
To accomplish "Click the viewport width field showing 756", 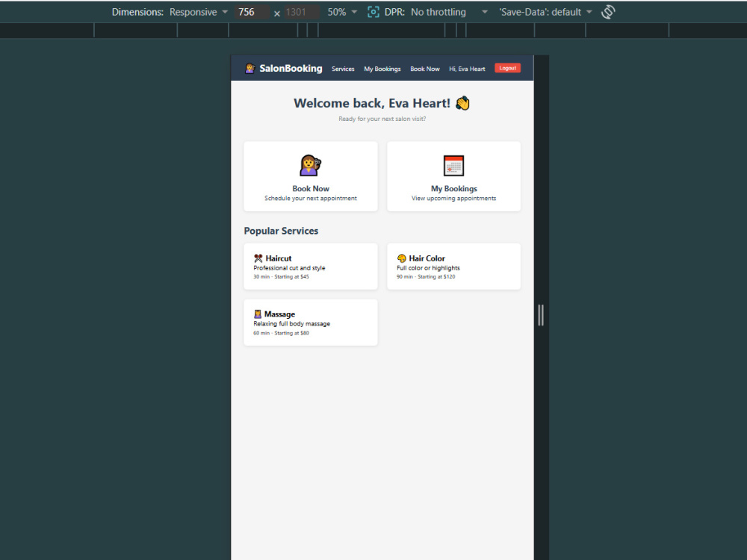I will pos(252,13).
